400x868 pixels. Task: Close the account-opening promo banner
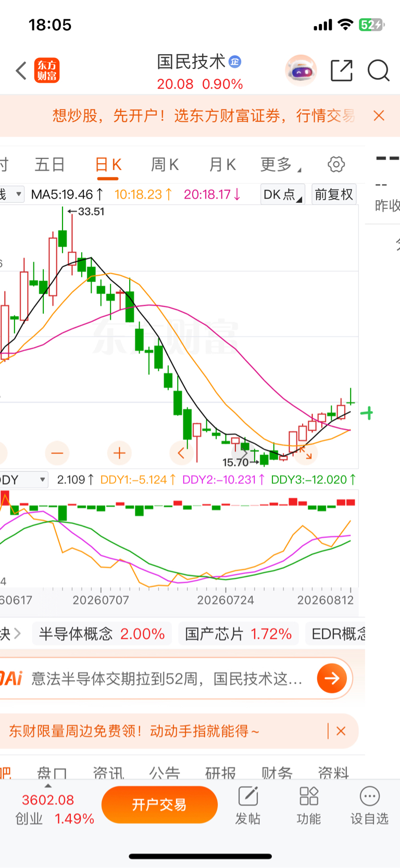coord(379,116)
